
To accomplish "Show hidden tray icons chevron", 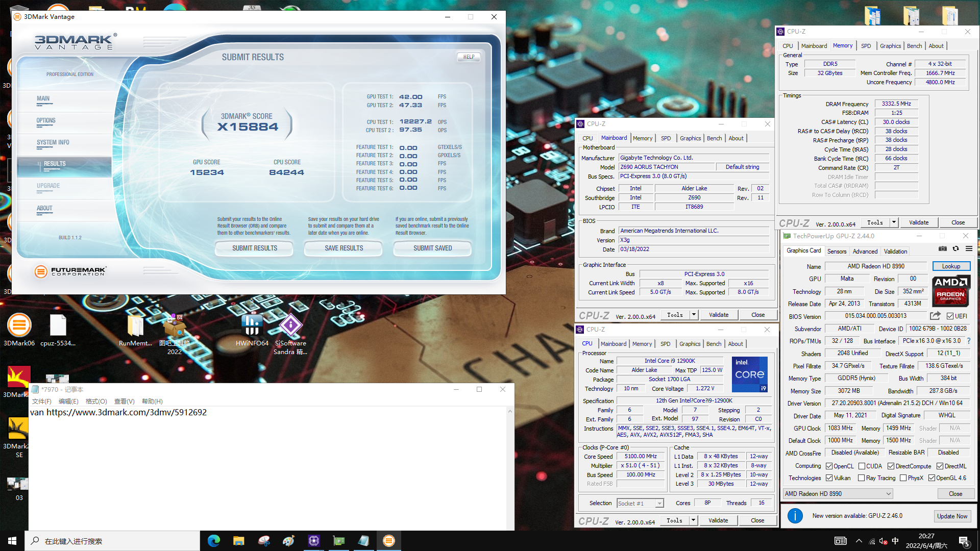I will 859,541.
